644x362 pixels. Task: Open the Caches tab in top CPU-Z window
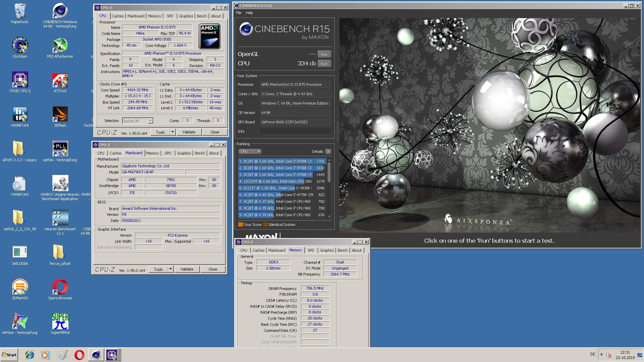[117, 16]
